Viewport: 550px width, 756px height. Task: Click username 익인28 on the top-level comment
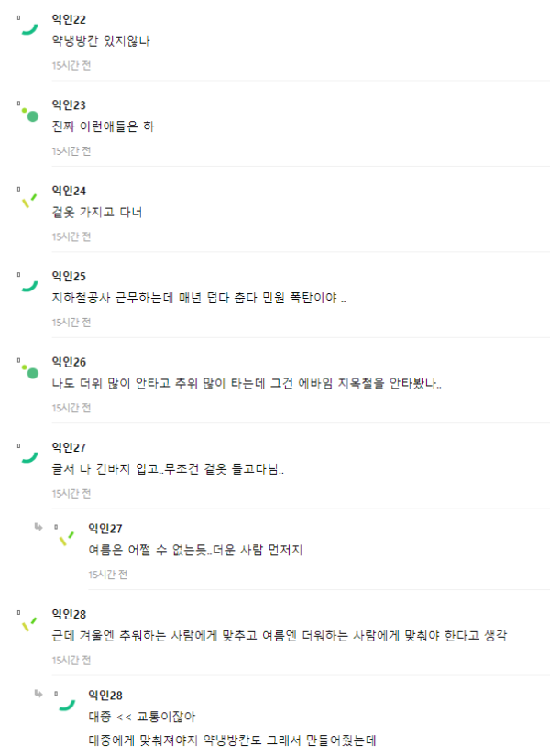coord(69,614)
